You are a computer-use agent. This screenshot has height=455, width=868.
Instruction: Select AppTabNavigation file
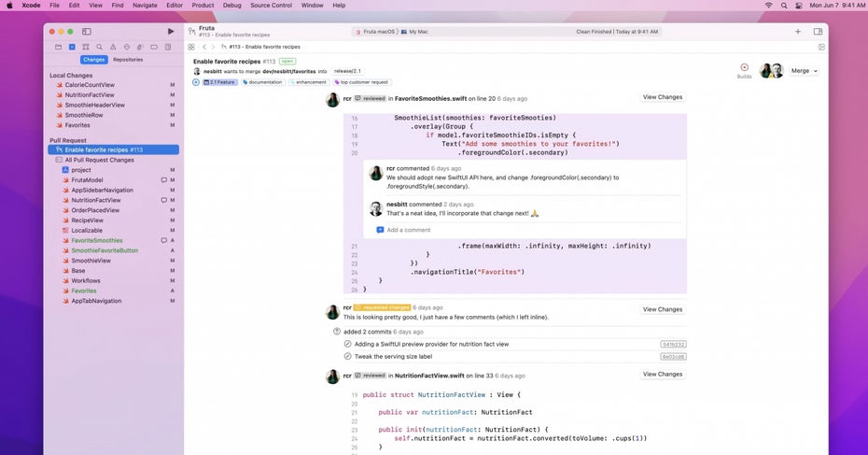[x=96, y=301]
